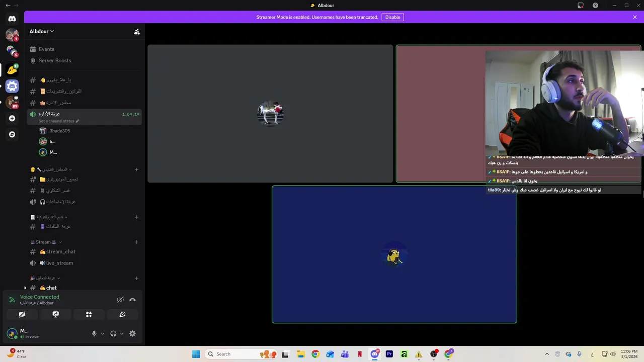Focus the blue duck avatar tile
644x362 pixels.
pos(394,254)
